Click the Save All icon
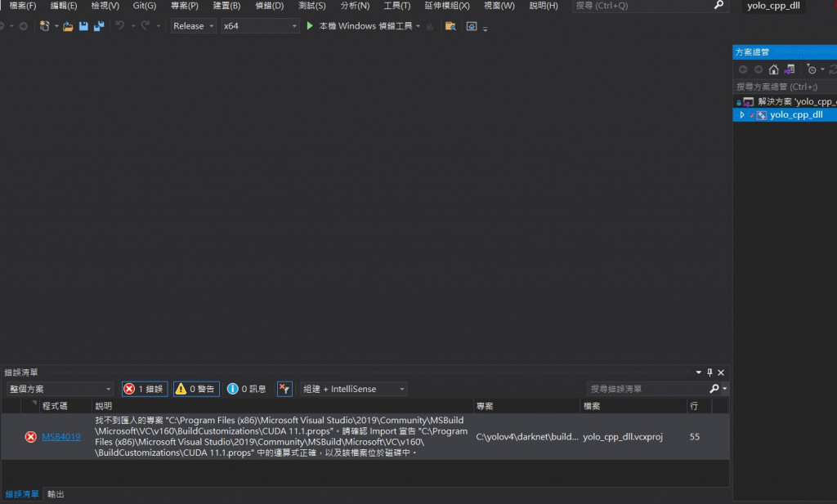837x504 pixels. (99, 26)
